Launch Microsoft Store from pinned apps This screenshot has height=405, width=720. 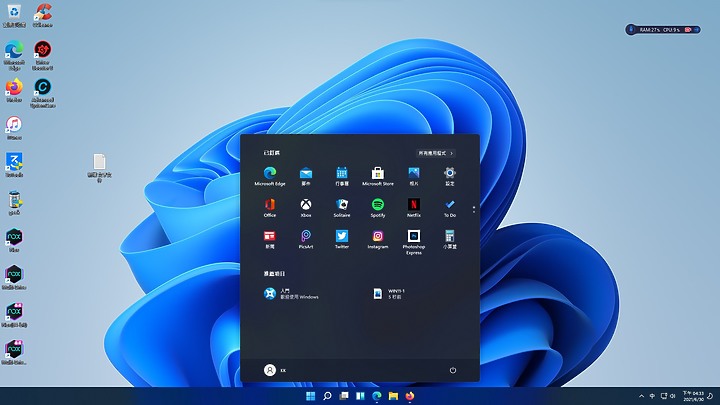[377, 176]
